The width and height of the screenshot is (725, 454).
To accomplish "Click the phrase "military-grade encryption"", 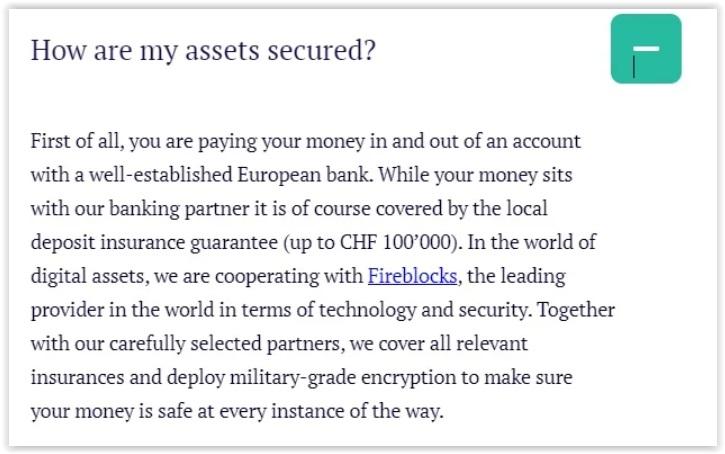I will [338, 378].
